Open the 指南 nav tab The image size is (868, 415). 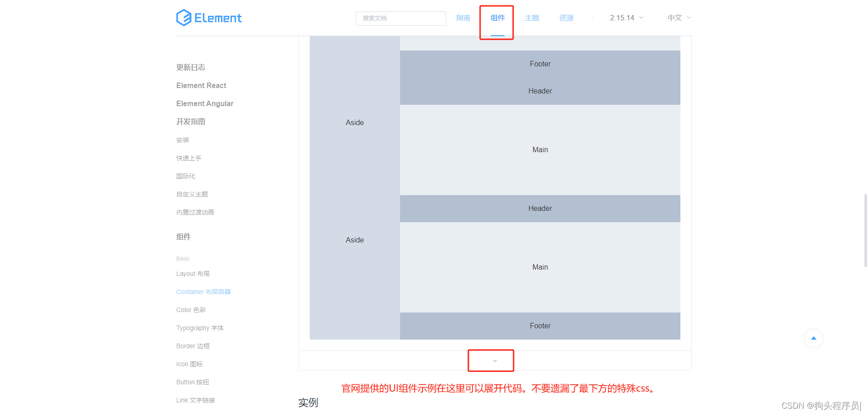tap(463, 18)
